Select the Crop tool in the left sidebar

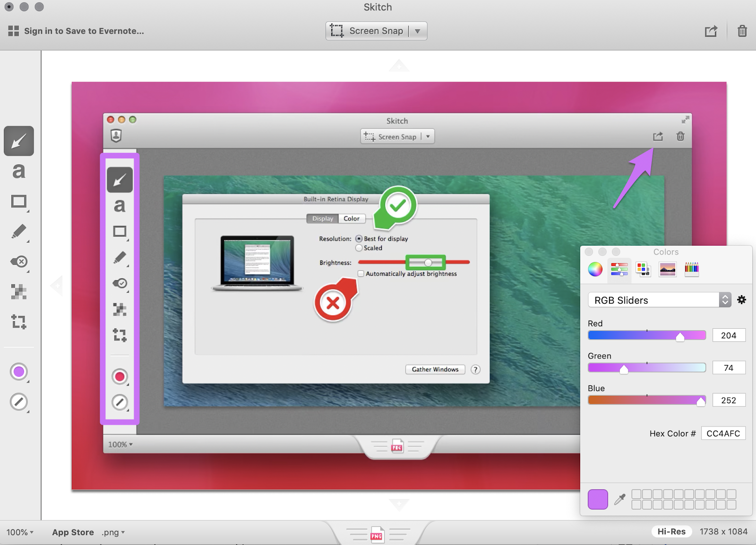coord(19,322)
